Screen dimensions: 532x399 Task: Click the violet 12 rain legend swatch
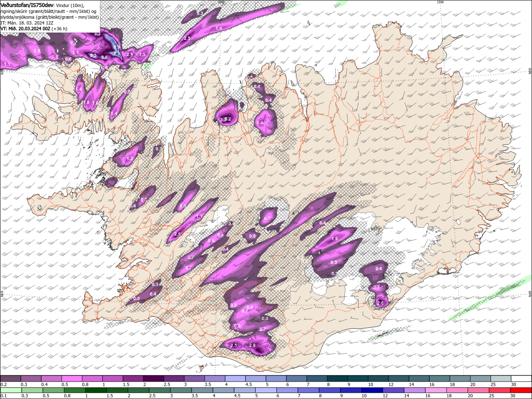(x=394, y=390)
